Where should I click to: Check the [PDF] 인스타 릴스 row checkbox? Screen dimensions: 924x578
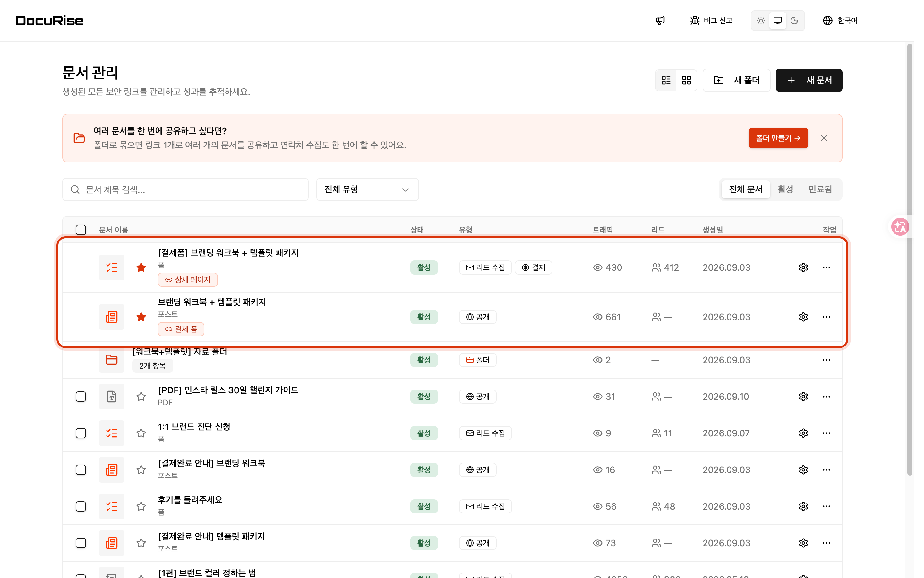[81, 397]
